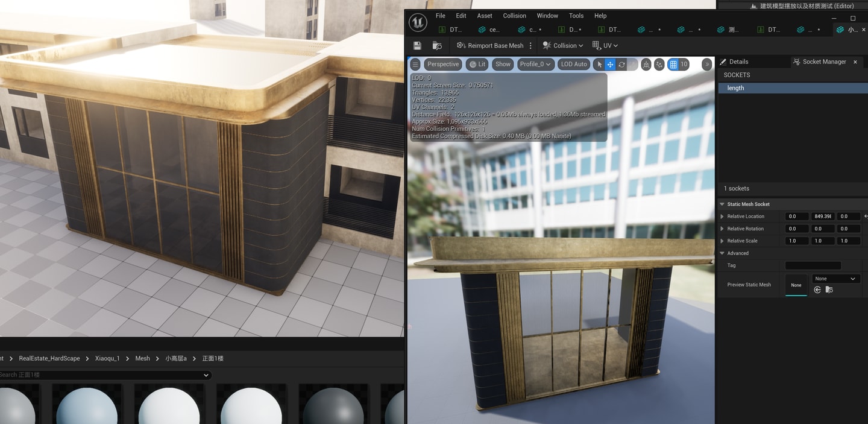
Task: Open the path chevron before Xiaoqu_1
Action: click(87, 358)
